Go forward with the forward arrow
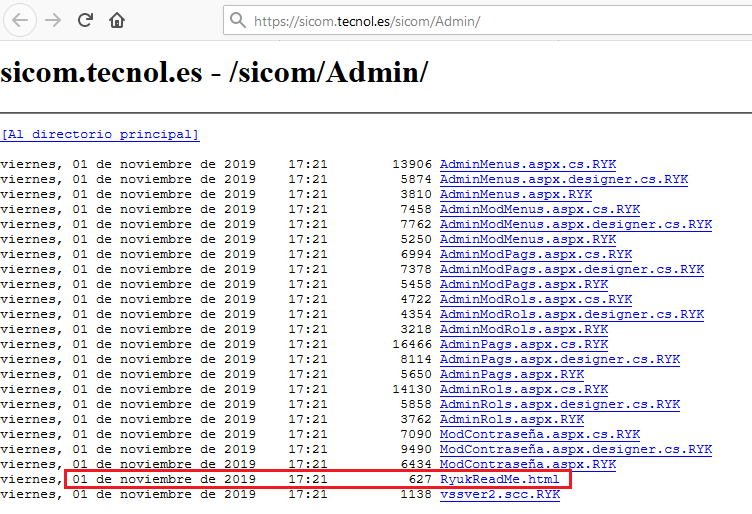752x514 pixels. 53,20
